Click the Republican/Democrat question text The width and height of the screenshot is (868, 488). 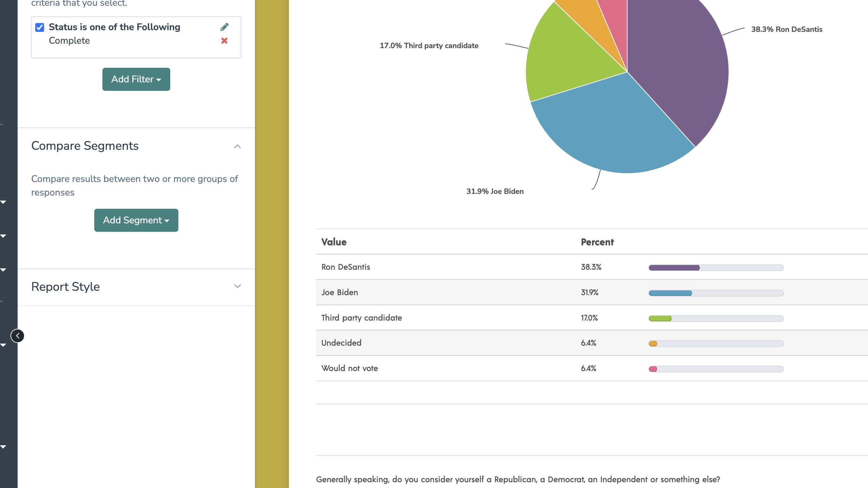pyautogui.click(x=518, y=479)
